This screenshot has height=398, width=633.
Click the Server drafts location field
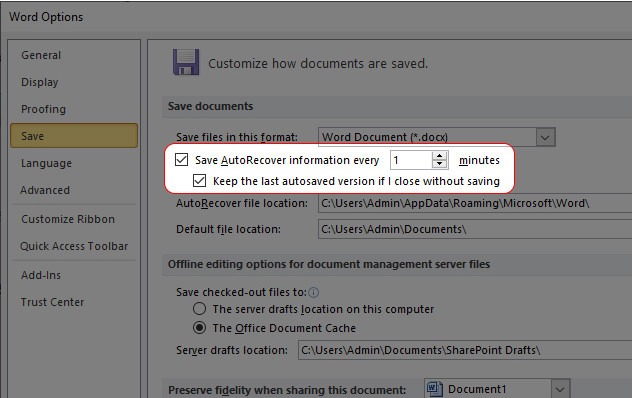point(465,350)
